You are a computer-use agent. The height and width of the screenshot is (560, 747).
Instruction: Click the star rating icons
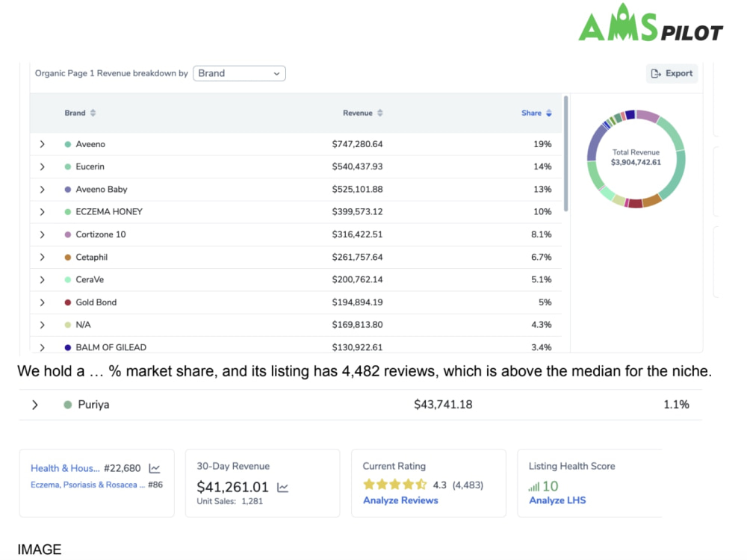click(395, 485)
